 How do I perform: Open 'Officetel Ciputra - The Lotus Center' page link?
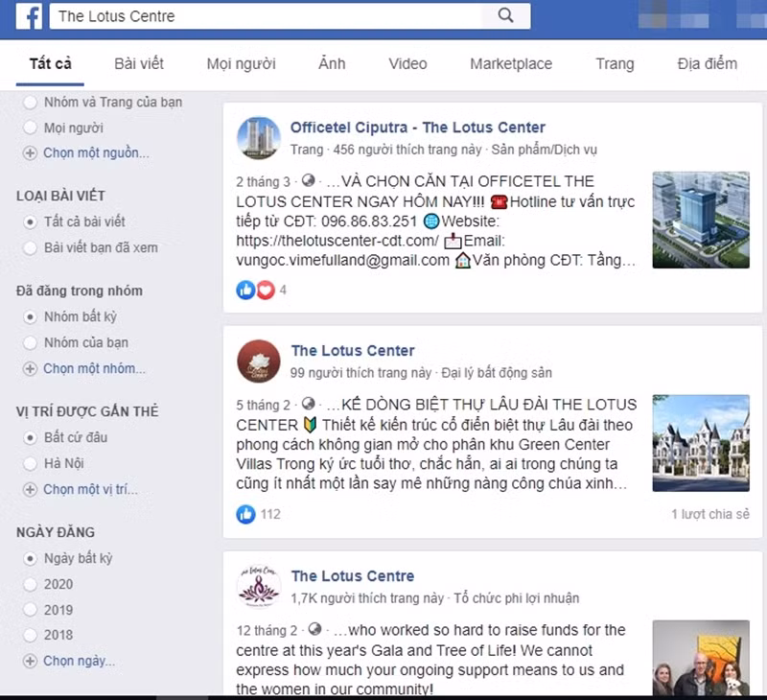(418, 128)
